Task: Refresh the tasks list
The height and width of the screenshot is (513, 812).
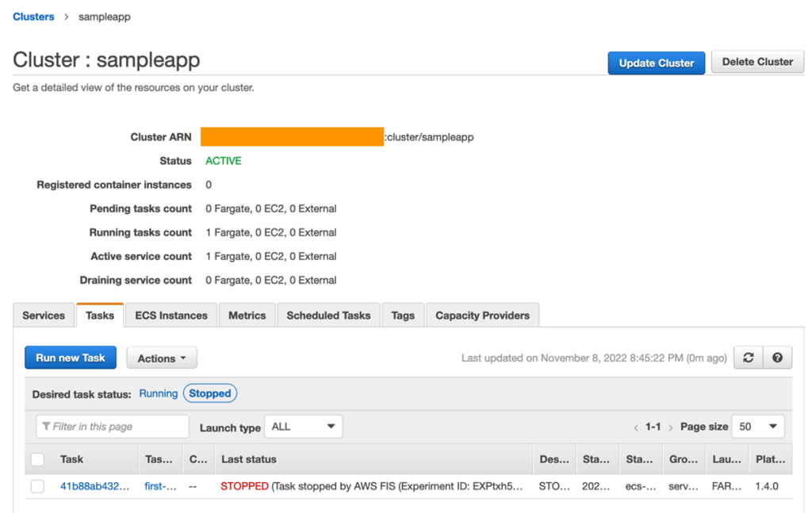Action: pyautogui.click(x=747, y=357)
